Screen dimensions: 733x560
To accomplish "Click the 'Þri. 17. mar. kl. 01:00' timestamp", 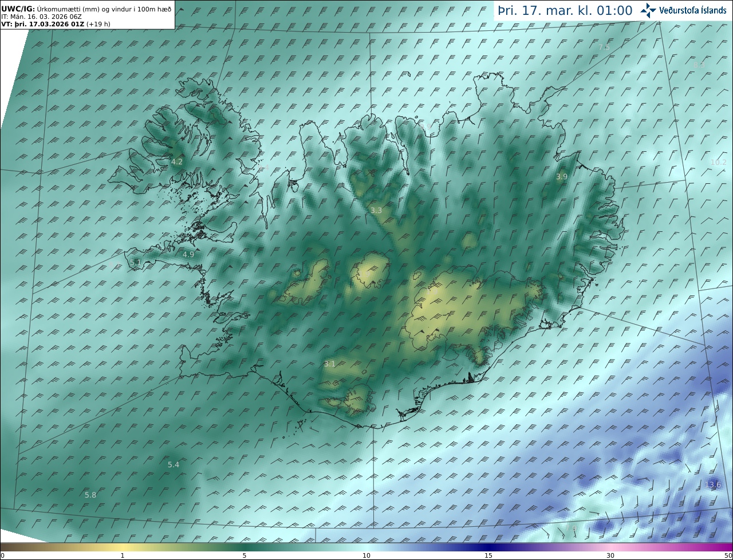I will coord(565,10).
